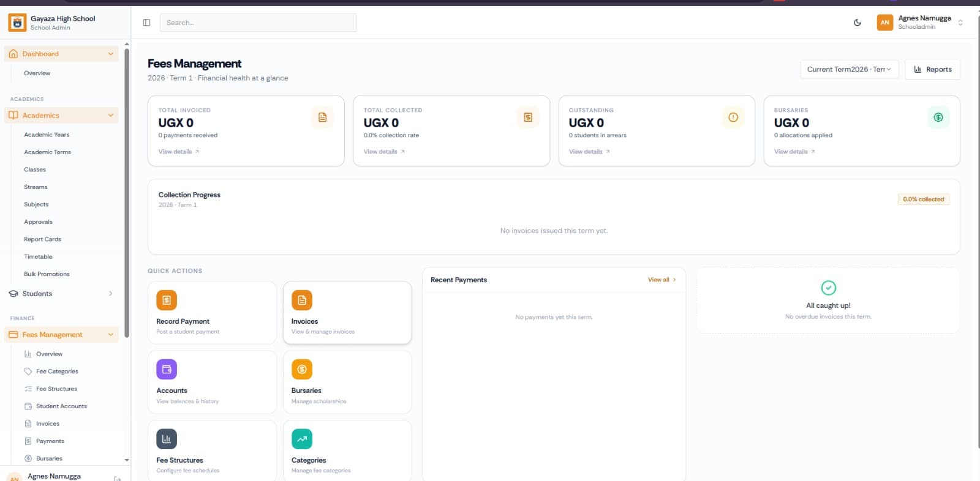Open Academic Terms in sidebar
980x481 pixels.
[48, 152]
